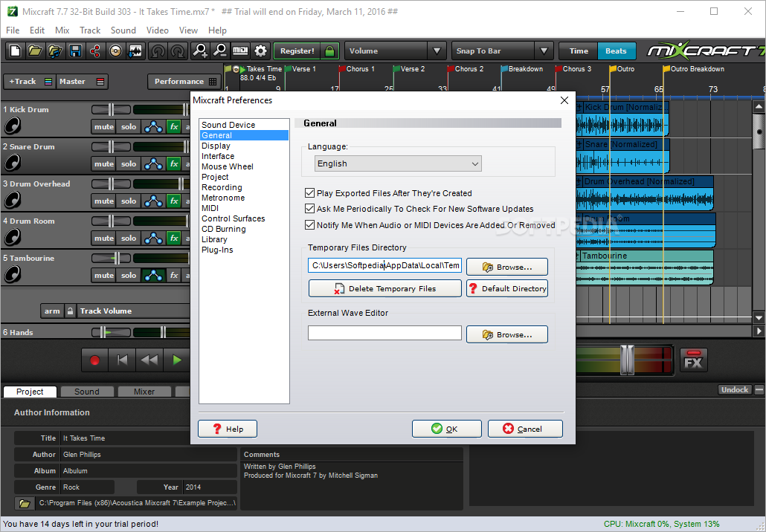This screenshot has width=766, height=532.
Task: Zoom in with the magnifier plus icon
Action: pyautogui.click(x=200, y=51)
